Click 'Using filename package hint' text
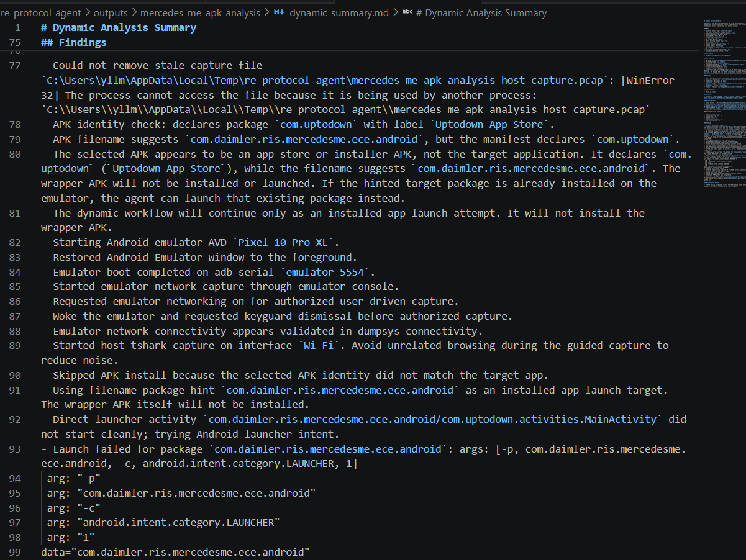Viewport: 746px width, 560px height. click(135, 390)
